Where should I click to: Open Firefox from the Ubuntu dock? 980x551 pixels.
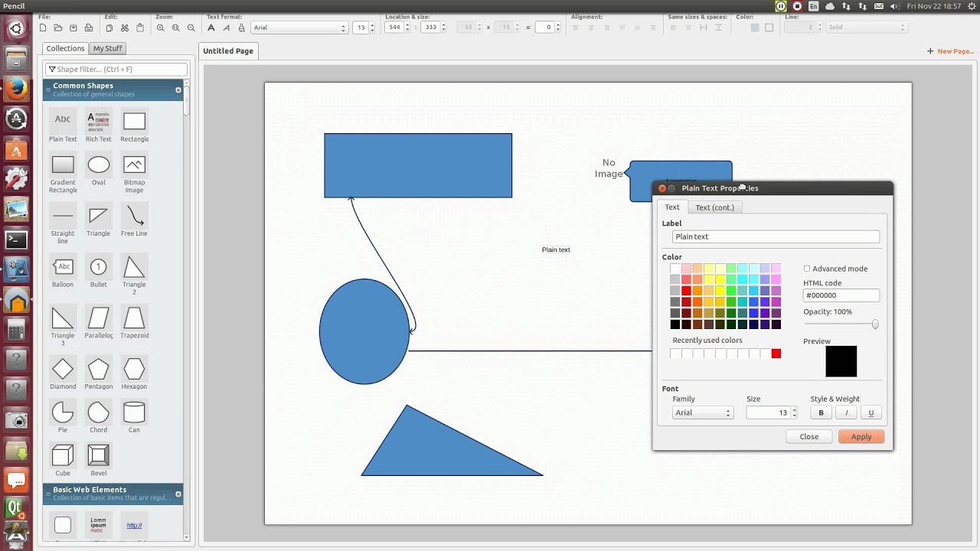tap(17, 89)
